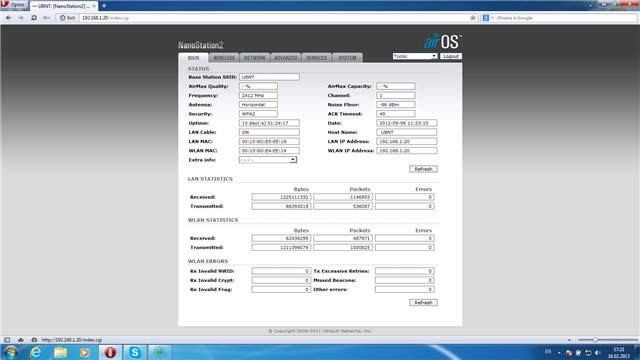The image size is (640, 360).
Task: Open Skype from the taskbar
Action: pos(135,352)
